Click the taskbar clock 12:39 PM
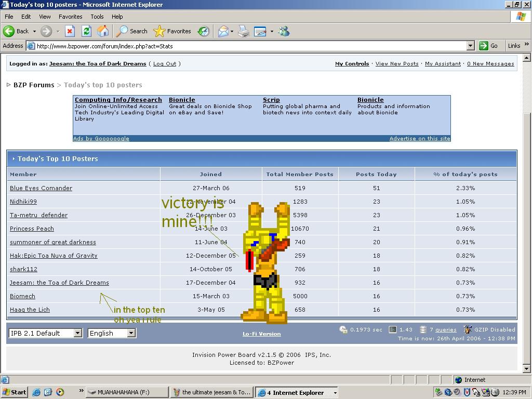The height and width of the screenshot is (399, 532). [514, 392]
